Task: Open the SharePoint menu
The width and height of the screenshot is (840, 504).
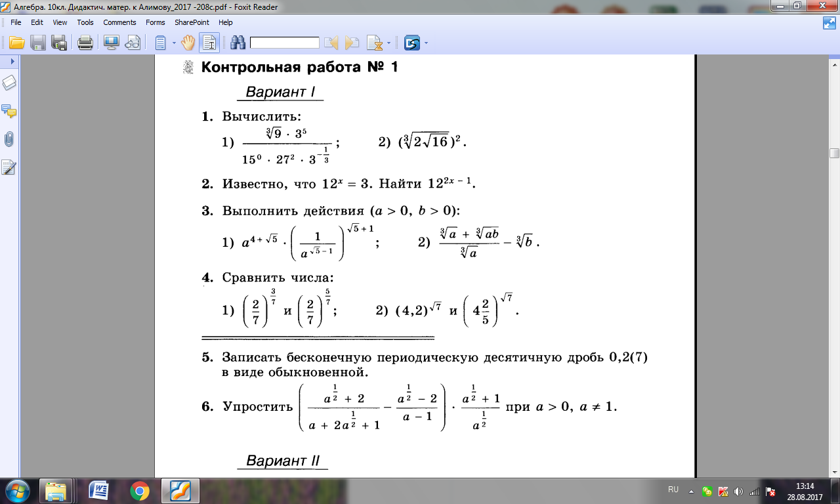Action: 192,22
